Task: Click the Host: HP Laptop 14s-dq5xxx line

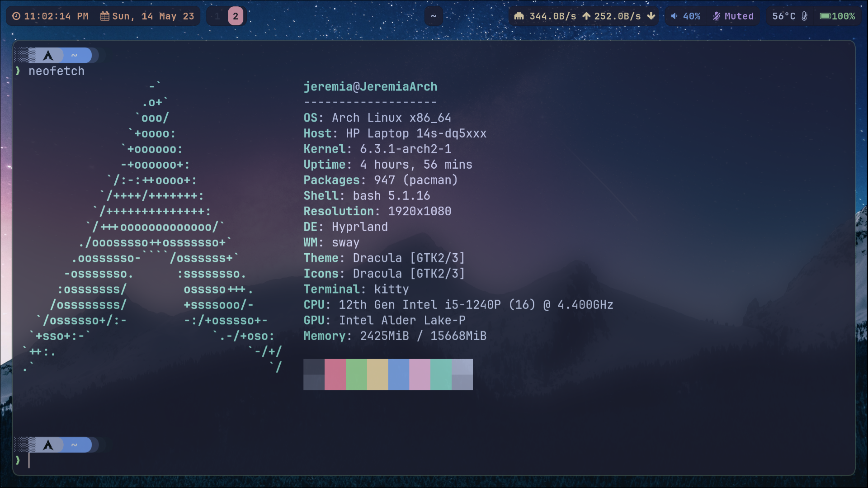Action: click(x=395, y=133)
